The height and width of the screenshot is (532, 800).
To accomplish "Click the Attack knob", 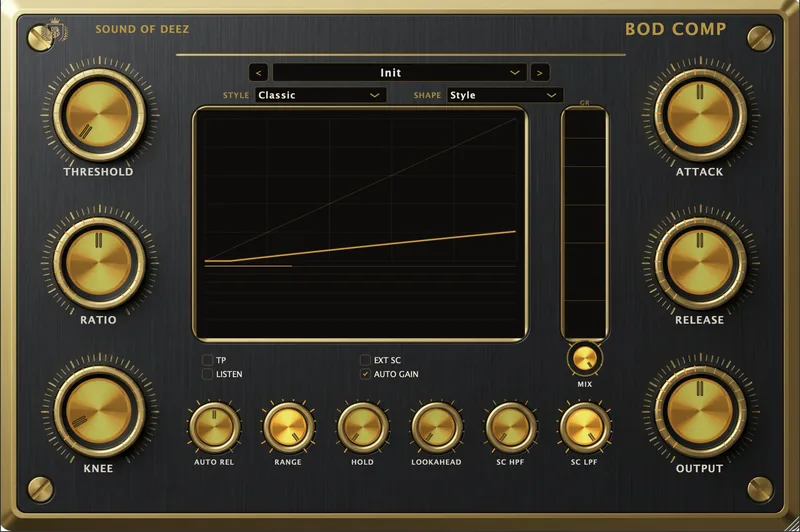I will 700,114.
